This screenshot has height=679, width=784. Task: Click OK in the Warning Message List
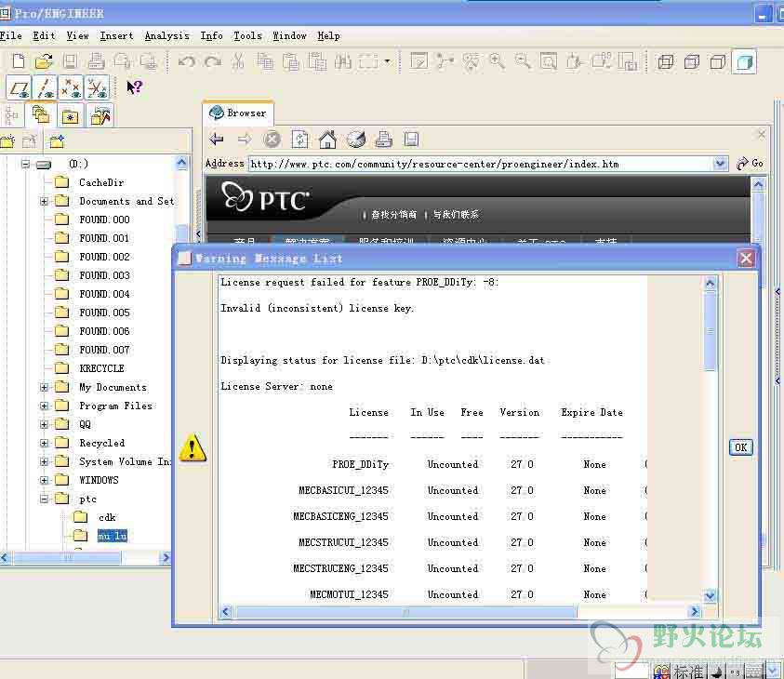click(x=740, y=447)
